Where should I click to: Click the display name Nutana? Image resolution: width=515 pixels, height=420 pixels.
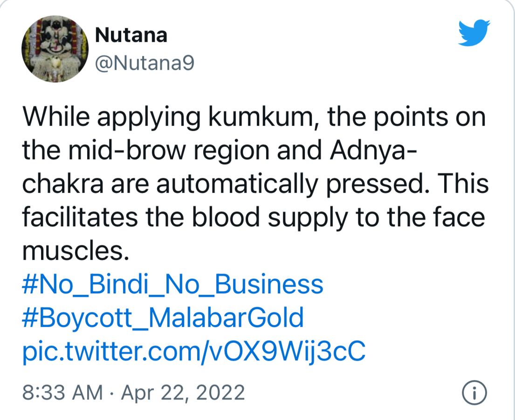[x=130, y=35]
